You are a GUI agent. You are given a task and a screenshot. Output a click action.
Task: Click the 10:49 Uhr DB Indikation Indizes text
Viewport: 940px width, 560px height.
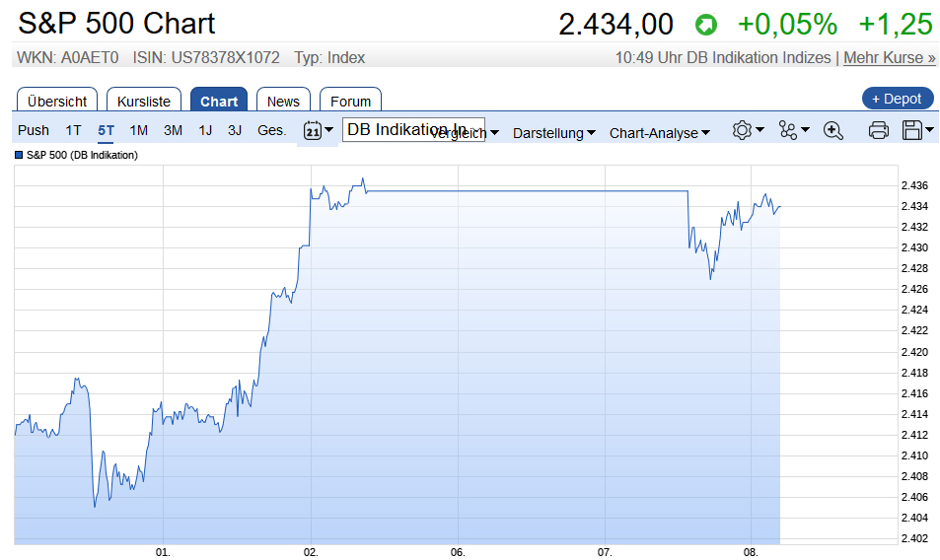point(723,57)
